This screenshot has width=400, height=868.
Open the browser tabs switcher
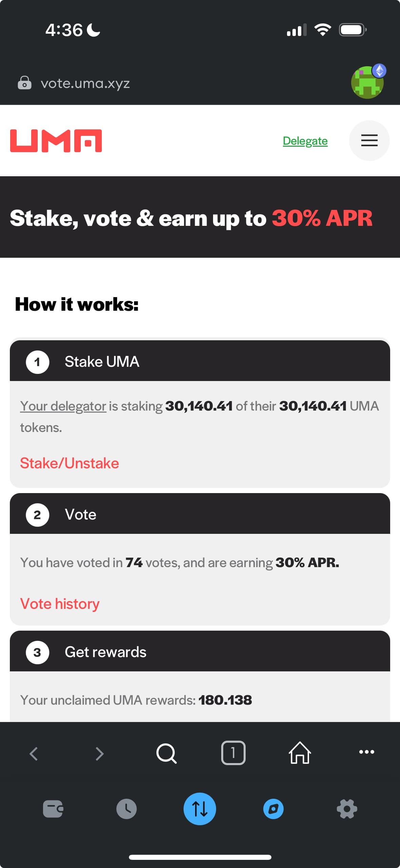[233, 753]
